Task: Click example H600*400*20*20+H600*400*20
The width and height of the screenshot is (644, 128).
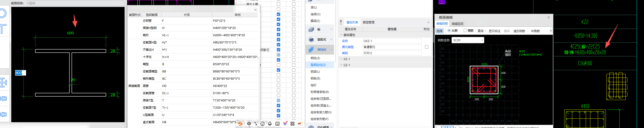Action: coord(235,57)
